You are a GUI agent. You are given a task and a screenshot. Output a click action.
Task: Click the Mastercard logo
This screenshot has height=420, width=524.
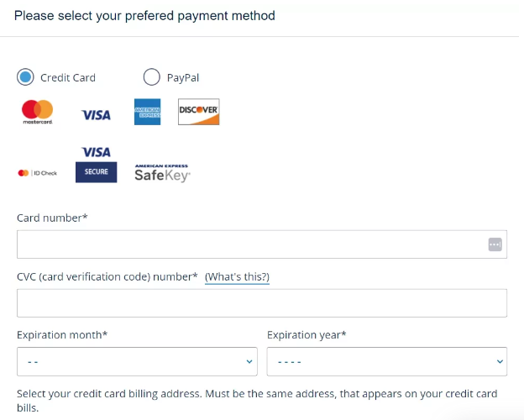pyautogui.click(x=37, y=112)
